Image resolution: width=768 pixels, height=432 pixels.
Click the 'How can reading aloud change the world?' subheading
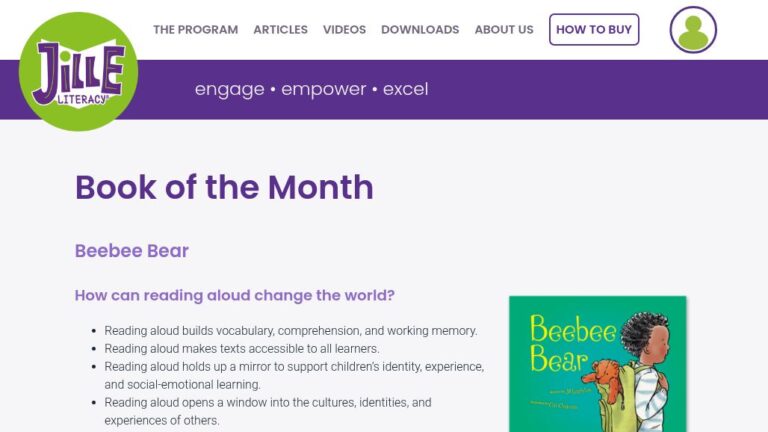coord(235,296)
